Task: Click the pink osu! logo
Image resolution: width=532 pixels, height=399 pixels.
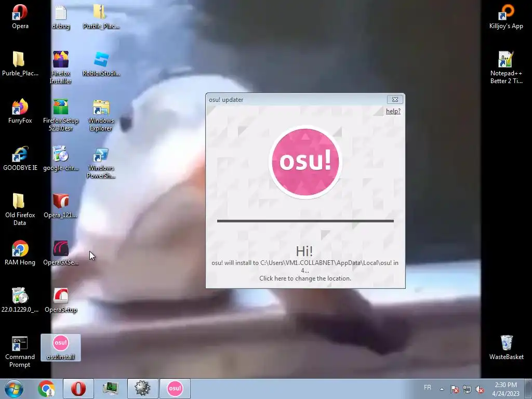Action: tap(305, 162)
